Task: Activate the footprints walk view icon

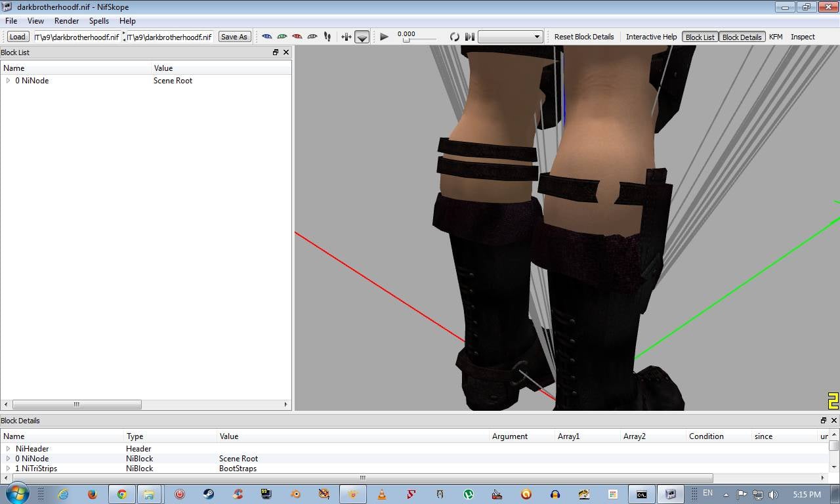Action: tap(327, 37)
